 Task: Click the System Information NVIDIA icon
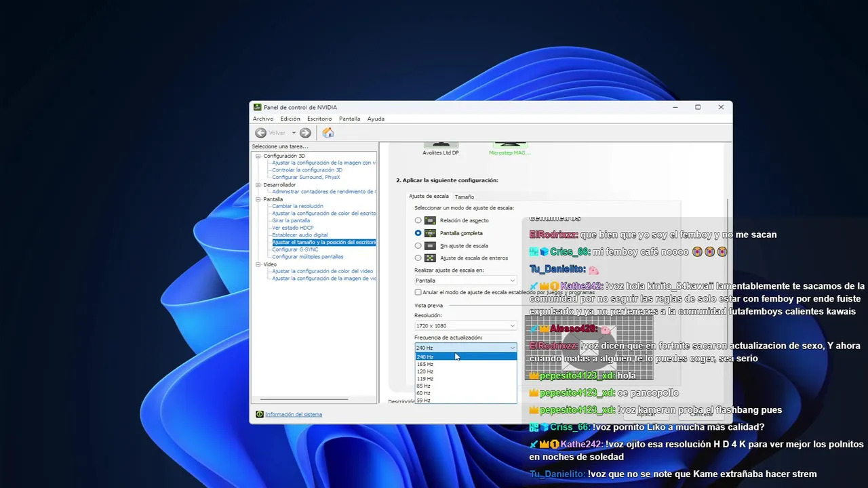click(x=260, y=414)
